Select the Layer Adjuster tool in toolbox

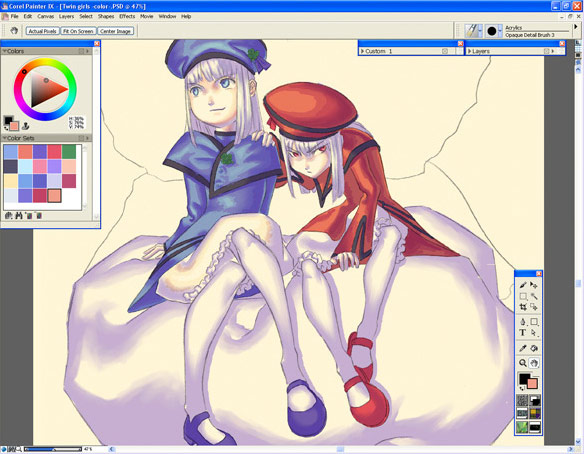534,285
